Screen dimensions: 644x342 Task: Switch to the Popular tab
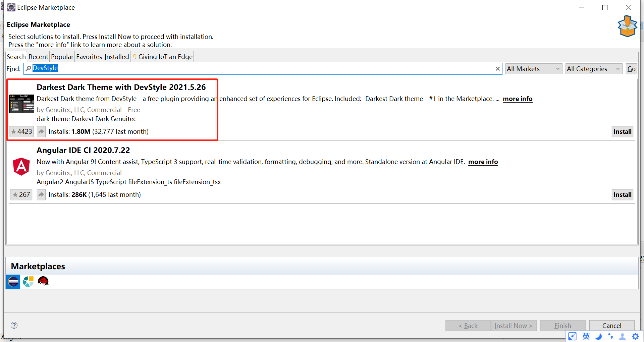pos(62,57)
